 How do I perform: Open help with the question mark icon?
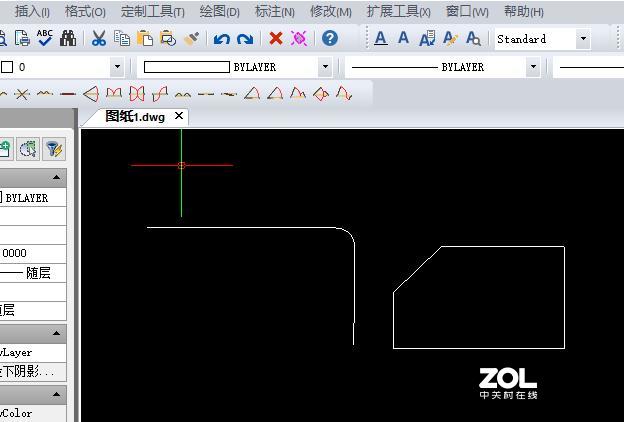coord(330,38)
